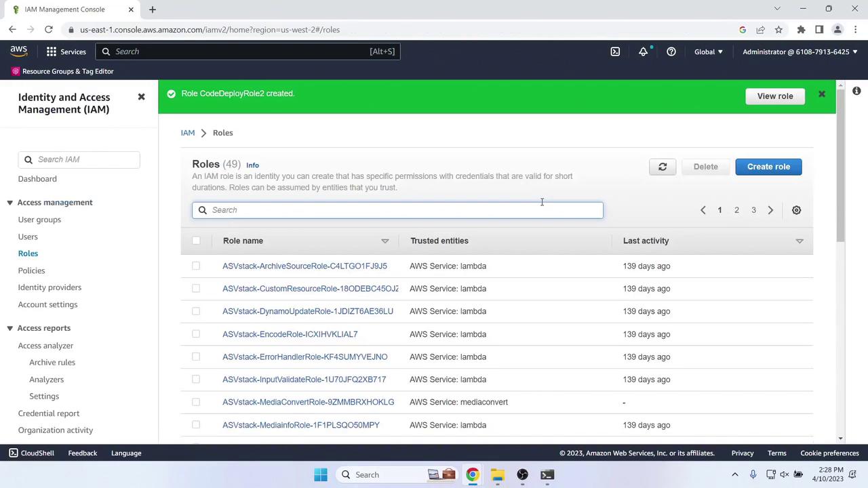Screen dimensions: 868x488
Task: Open the notifications bell
Action: coord(643,52)
